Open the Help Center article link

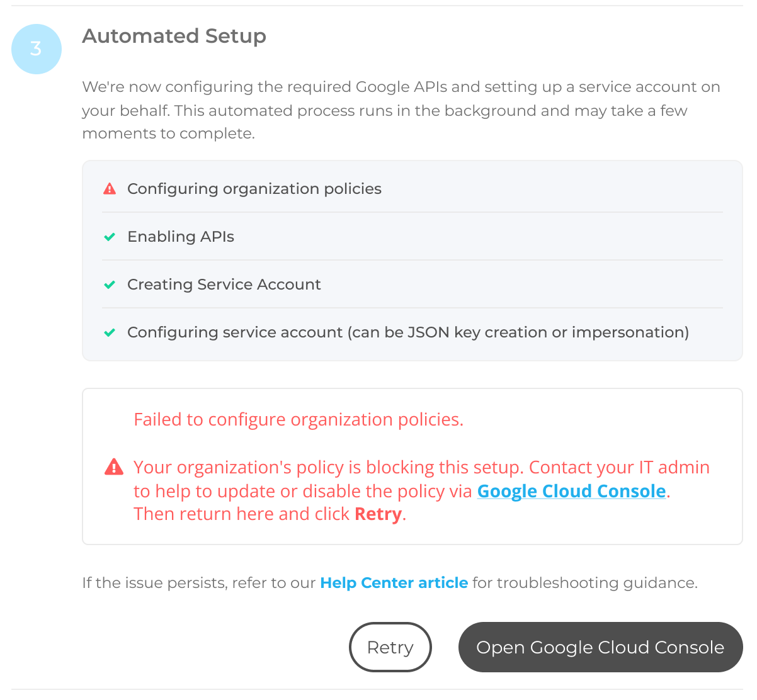[x=394, y=583]
